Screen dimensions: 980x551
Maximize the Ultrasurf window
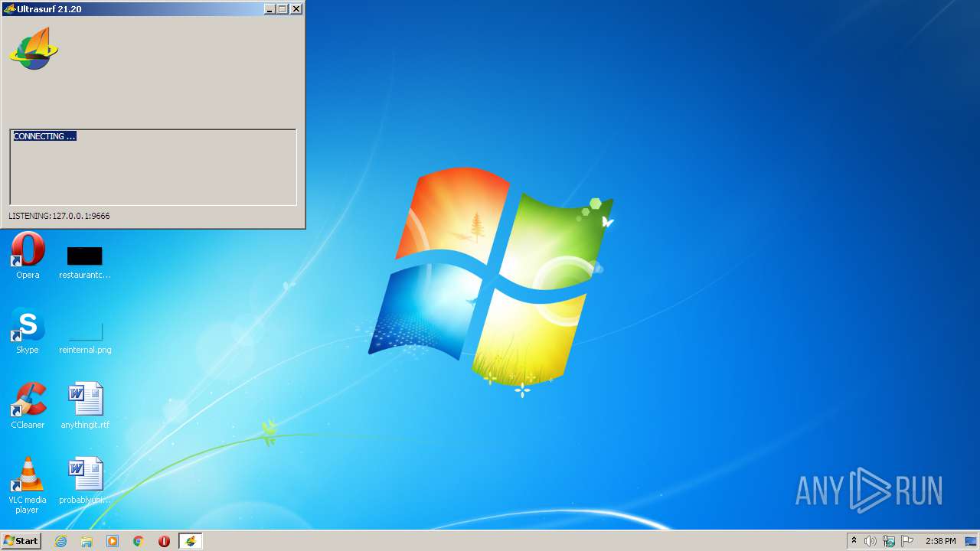pos(283,9)
